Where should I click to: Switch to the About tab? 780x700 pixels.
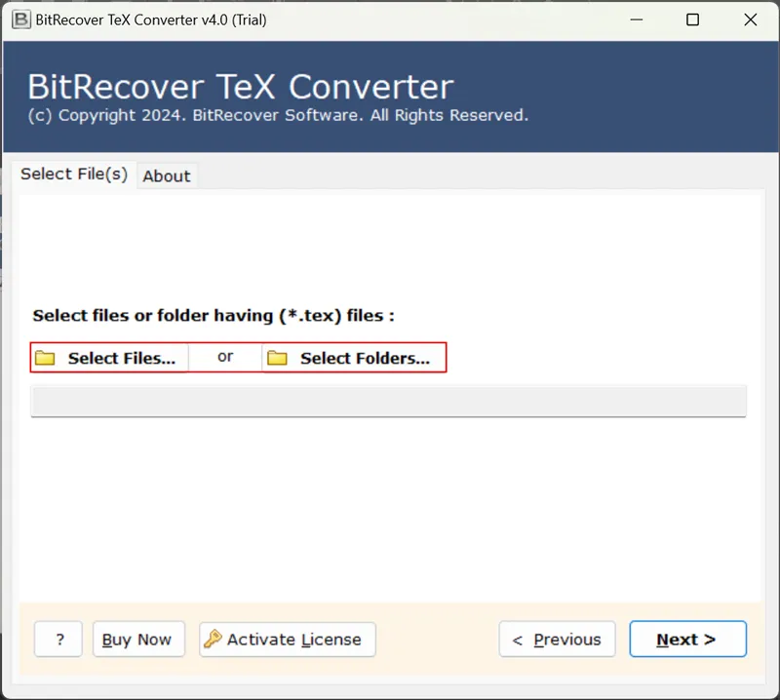166,175
